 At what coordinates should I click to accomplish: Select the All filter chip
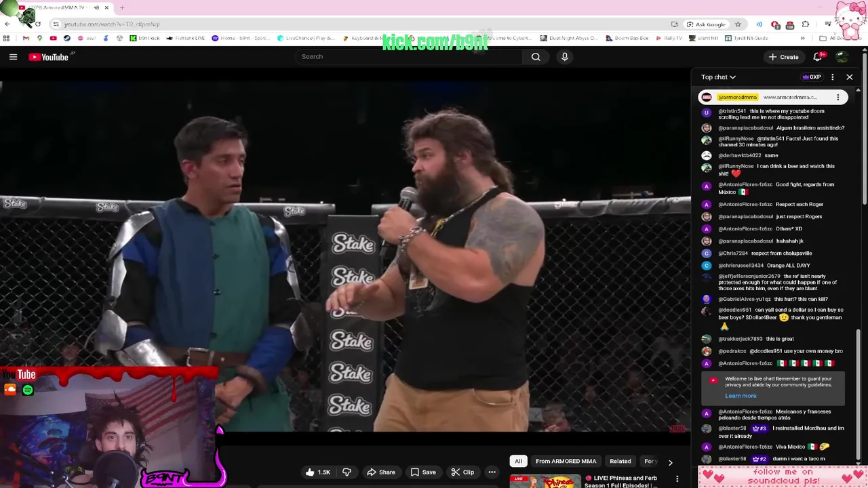518,462
